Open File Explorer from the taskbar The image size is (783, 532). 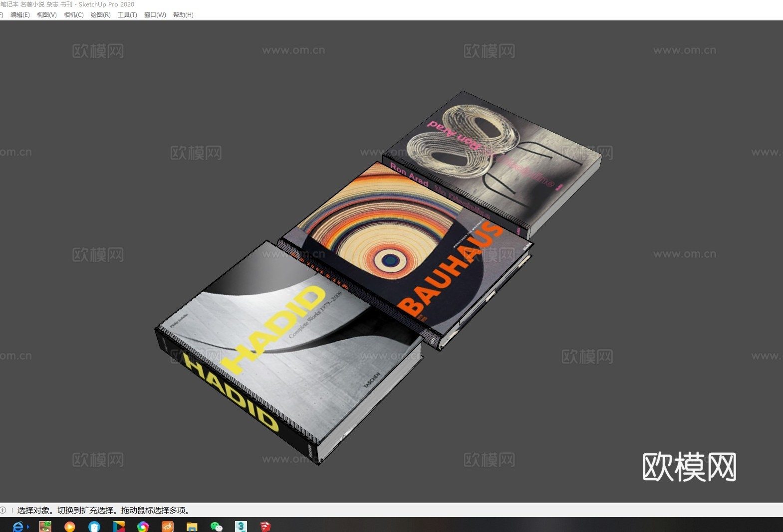click(x=192, y=527)
